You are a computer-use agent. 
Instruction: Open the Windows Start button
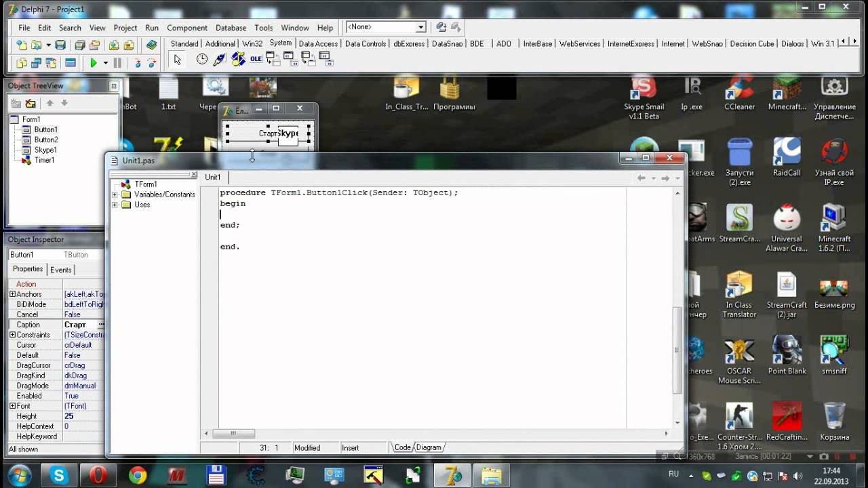tap(19, 475)
